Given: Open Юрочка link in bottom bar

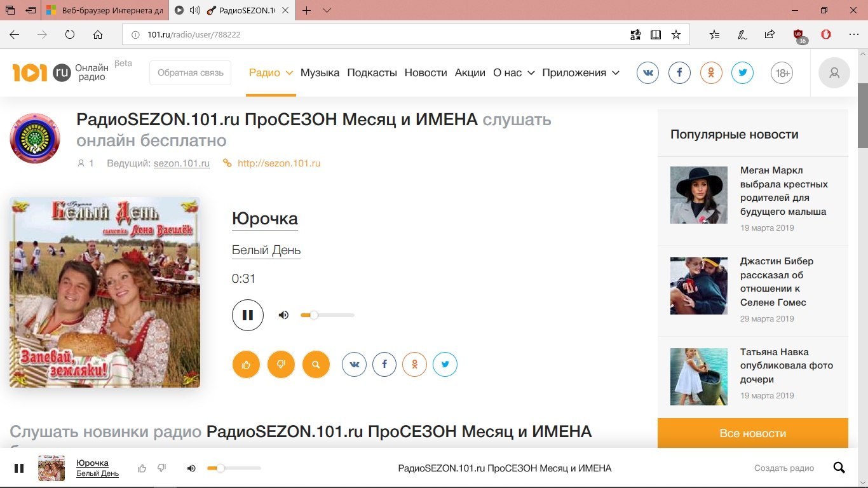Looking at the screenshot, I should coord(92,463).
